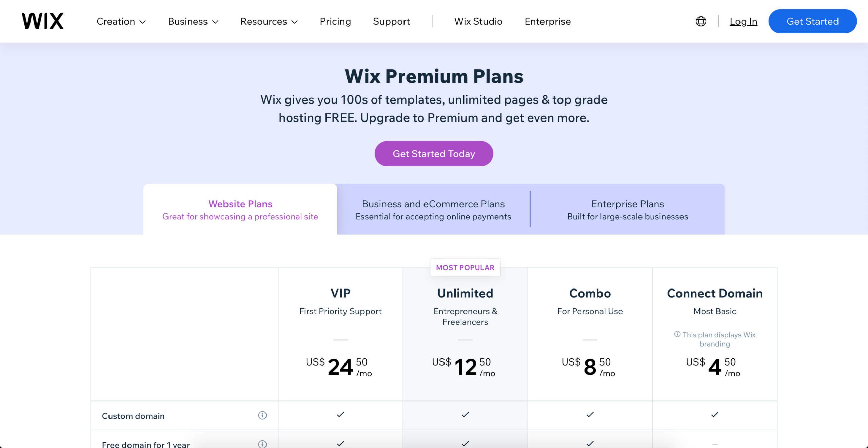Click the Wix branding info icon
The image size is (868, 448).
677,334
